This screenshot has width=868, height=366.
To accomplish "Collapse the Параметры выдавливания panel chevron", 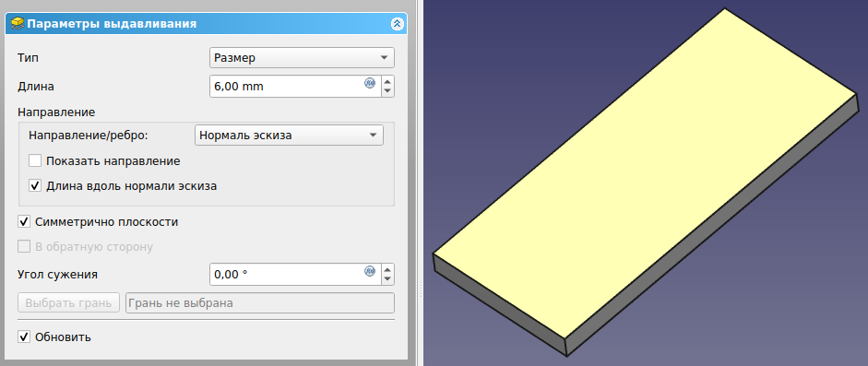I will [x=398, y=24].
